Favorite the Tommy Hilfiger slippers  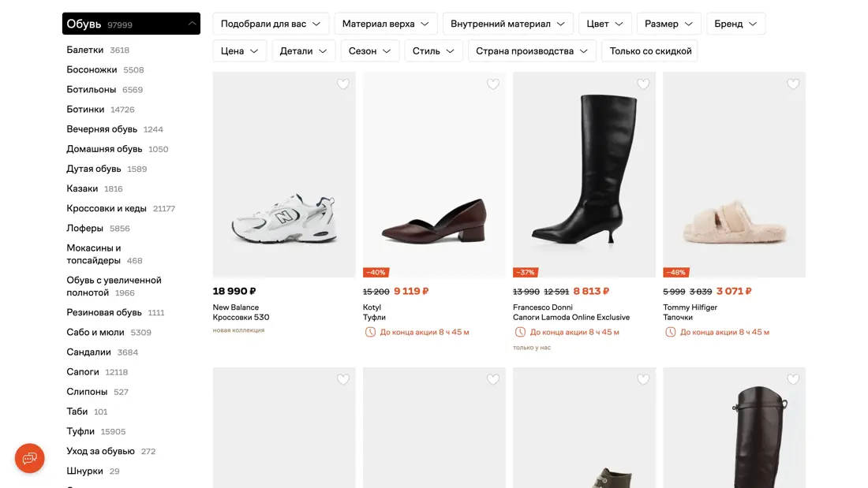point(792,84)
